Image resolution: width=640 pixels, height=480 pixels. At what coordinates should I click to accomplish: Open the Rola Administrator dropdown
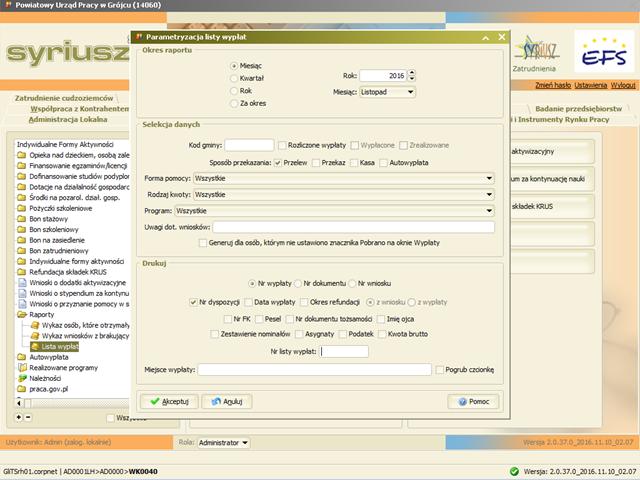click(224, 442)
